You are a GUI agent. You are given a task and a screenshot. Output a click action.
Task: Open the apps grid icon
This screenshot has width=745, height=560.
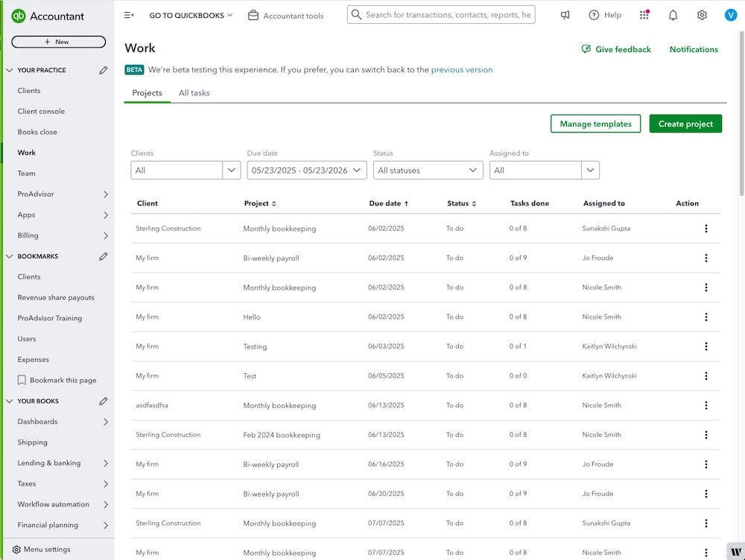(645, 14)
